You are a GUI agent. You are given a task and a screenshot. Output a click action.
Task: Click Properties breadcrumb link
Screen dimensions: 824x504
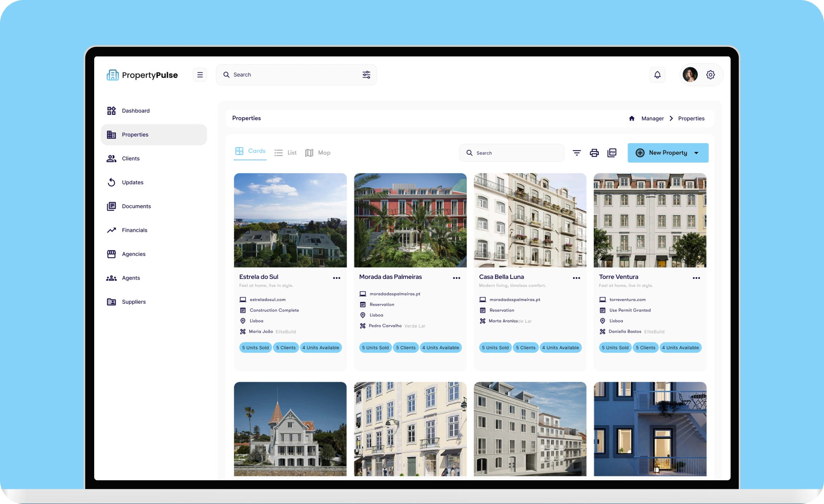[x=691, y=119]
